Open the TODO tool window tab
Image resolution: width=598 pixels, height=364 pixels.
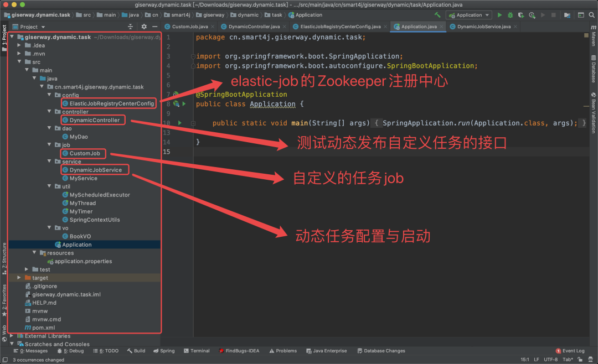click(106, 351)
